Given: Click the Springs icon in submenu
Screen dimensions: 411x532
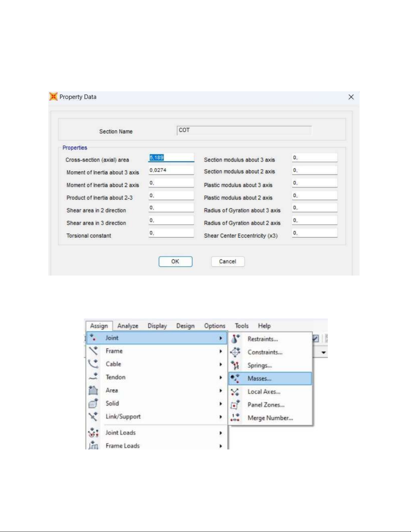Looking at the screenshot, I should (235, 365).
